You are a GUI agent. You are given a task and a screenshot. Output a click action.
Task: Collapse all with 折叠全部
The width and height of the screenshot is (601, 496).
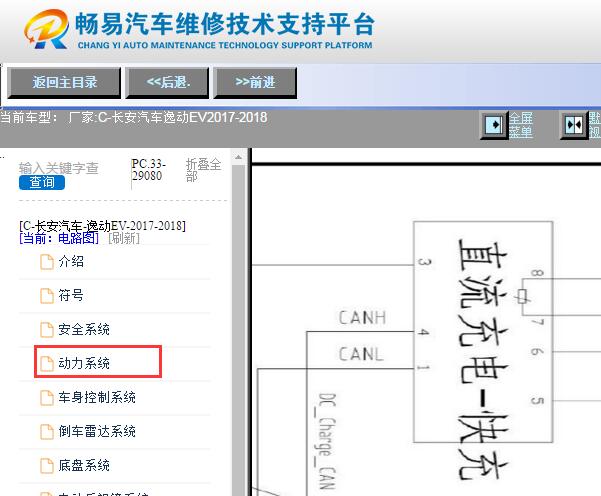click(x=203, y=170)
